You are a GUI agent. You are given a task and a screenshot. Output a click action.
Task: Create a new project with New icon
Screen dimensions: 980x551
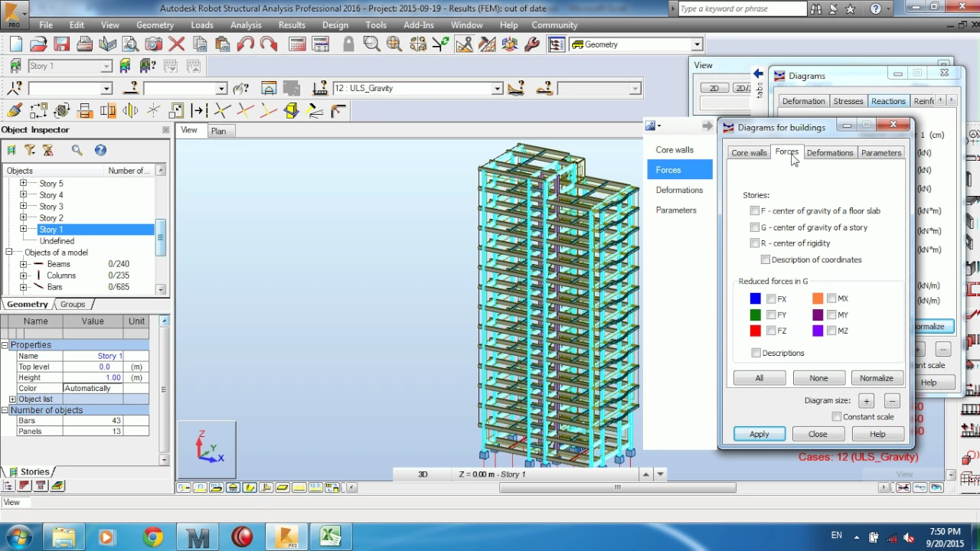point(16,44)
